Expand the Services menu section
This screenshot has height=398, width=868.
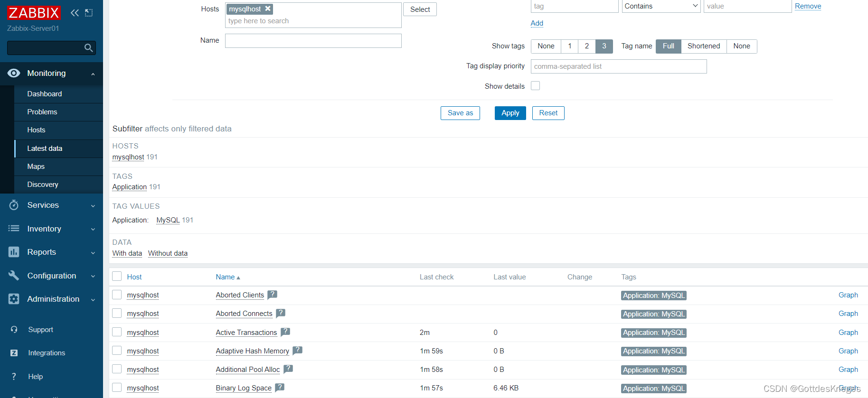tap(93, 205)
